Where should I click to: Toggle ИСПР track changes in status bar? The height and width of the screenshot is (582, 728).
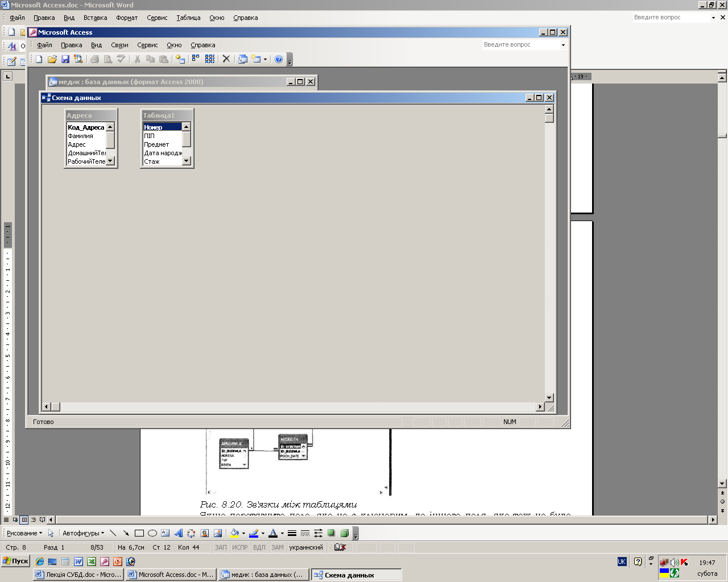[239, 547]
